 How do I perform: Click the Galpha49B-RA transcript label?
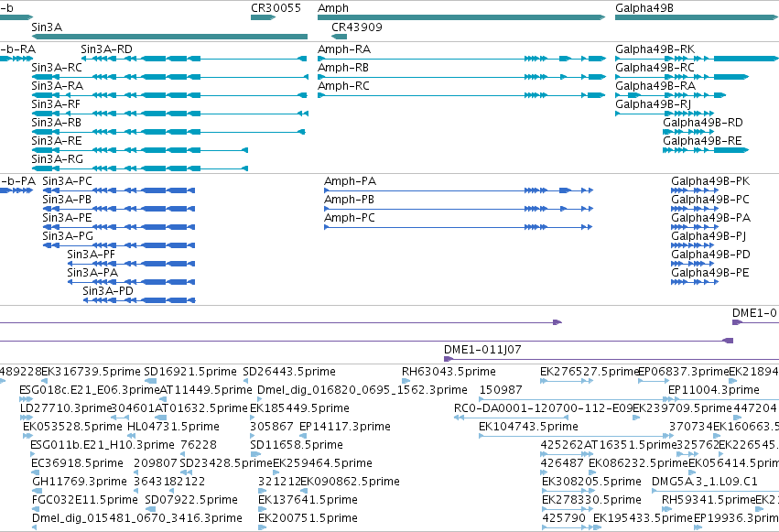click(x=655, y=86)
